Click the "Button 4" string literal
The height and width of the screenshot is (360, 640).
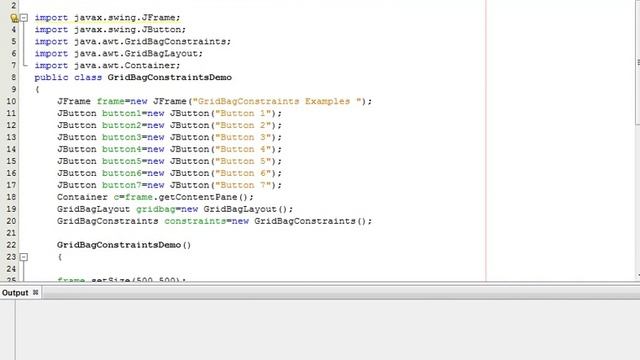[x=243, y=149]
